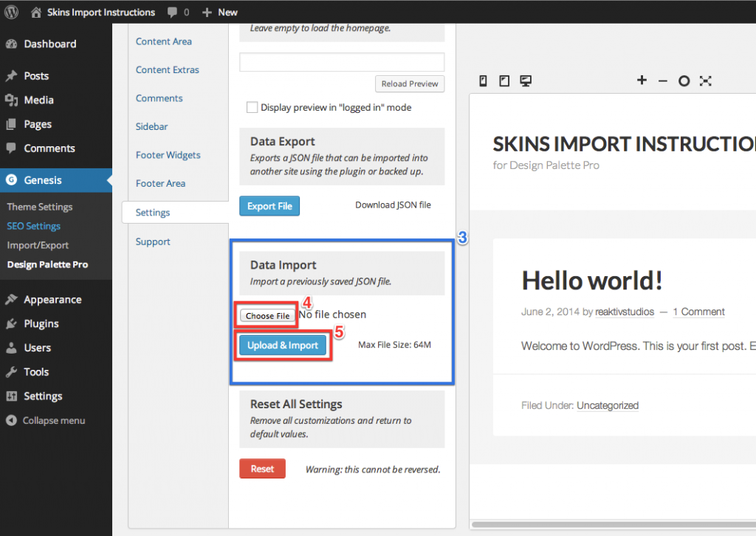
Task: Click the red Reset button
Action: tap(262, 469)
